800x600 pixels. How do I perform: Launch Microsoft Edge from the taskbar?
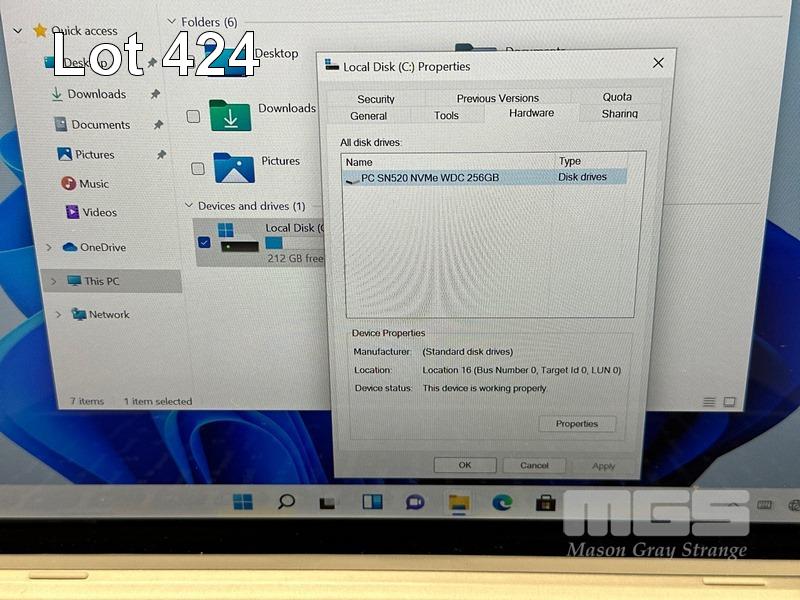point(502,502)
